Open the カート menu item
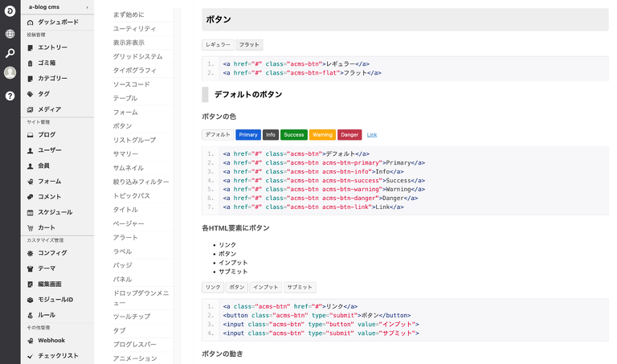Viewport: 617px width, 364px height. pos(47,227)
